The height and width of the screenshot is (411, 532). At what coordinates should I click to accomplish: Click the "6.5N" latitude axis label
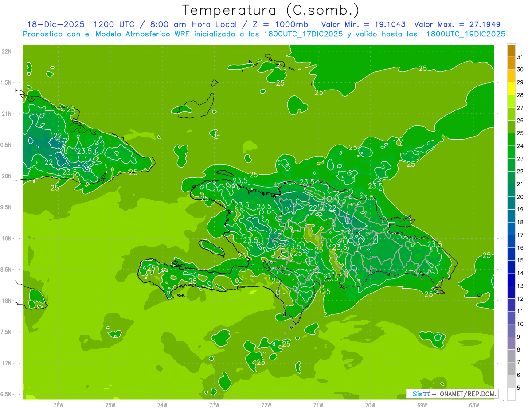click(7, 394)
